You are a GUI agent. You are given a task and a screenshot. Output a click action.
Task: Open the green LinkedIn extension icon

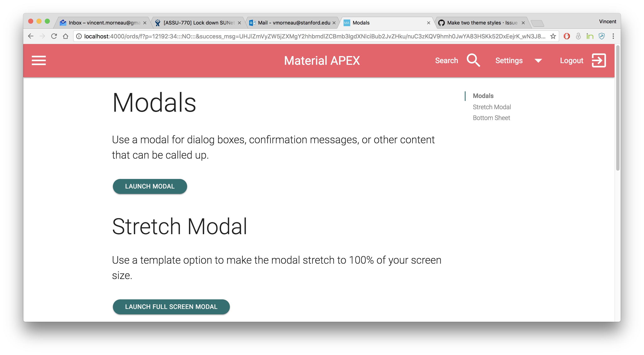(x=590, y=36)
